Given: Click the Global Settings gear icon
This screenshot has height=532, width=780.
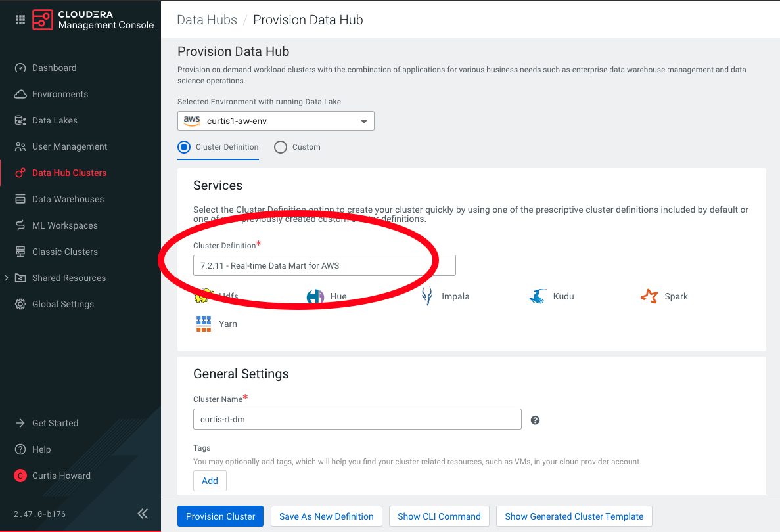Looking at the screenshot, I should coord(20,304).
